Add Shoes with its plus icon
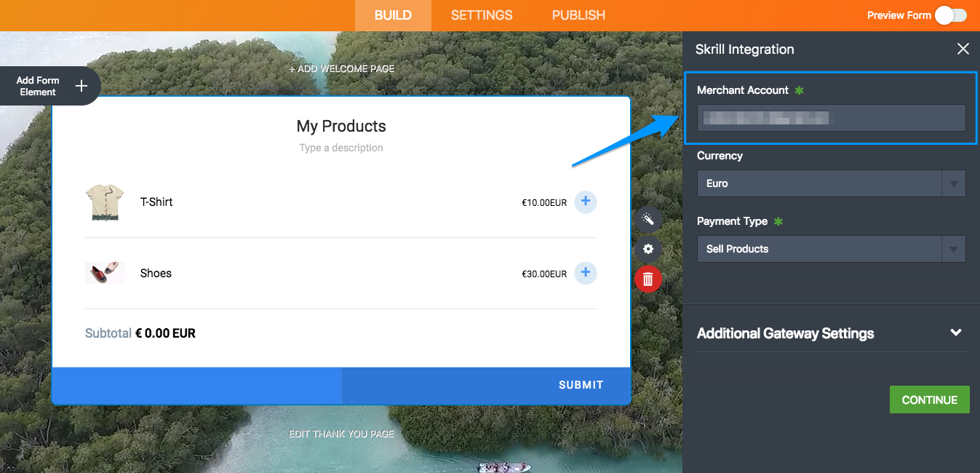Screen dimensions: 980x473 (586, 273)
